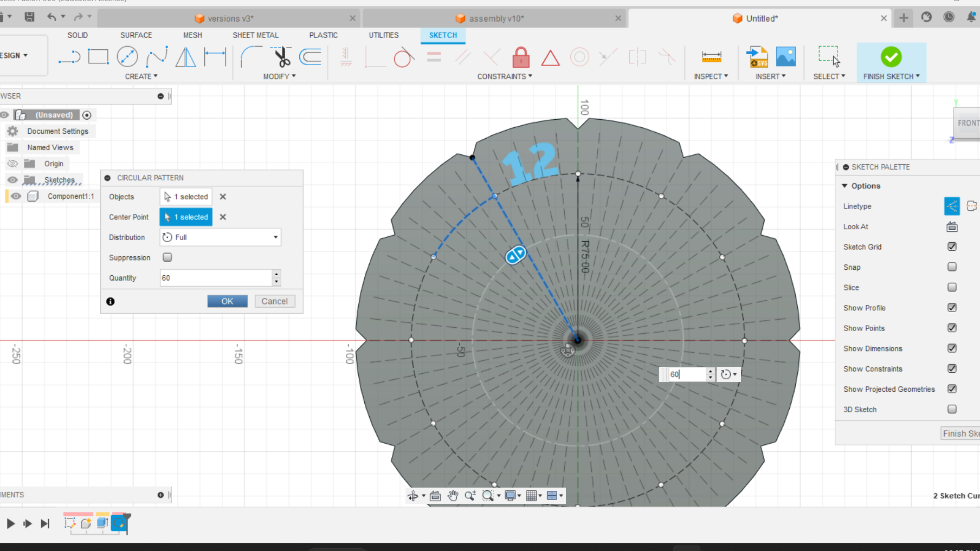Open the Create dropdown menu
The height and width of the screenshot is (551, 980).
(141, 76)
